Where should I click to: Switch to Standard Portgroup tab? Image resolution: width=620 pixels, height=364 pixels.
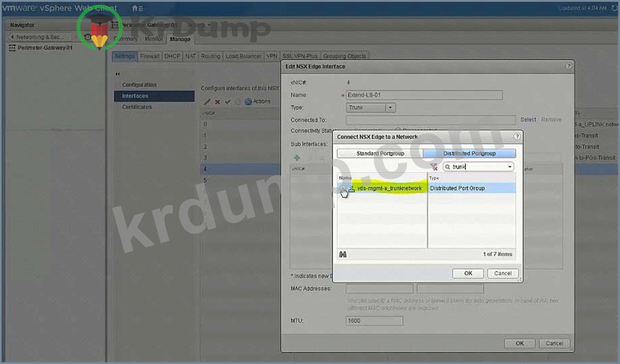[380, 153]
